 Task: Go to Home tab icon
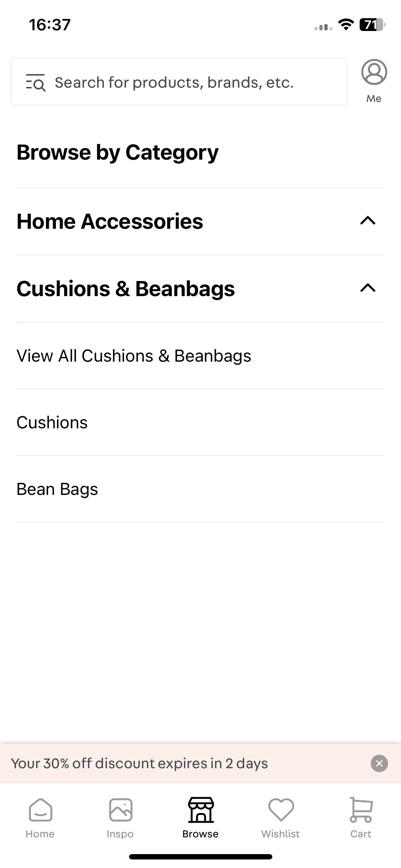[40, 810]
